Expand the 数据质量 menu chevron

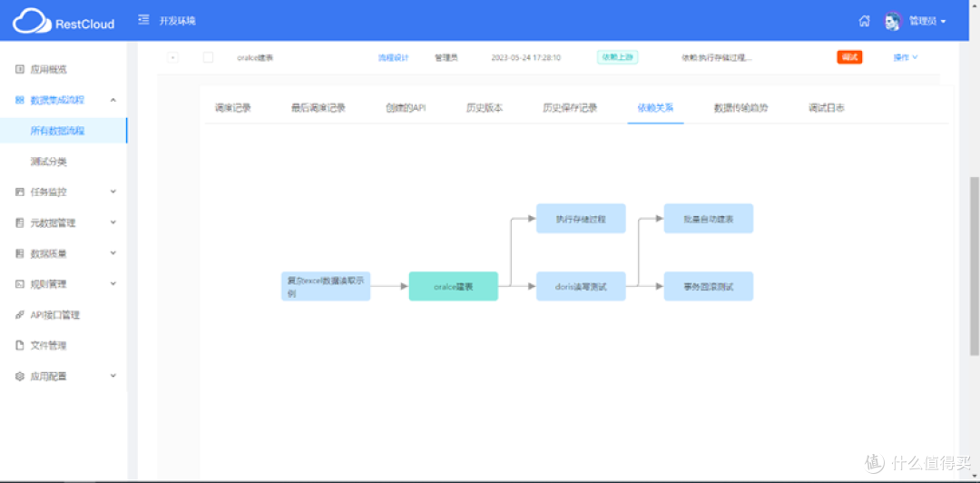coord(113,252)
